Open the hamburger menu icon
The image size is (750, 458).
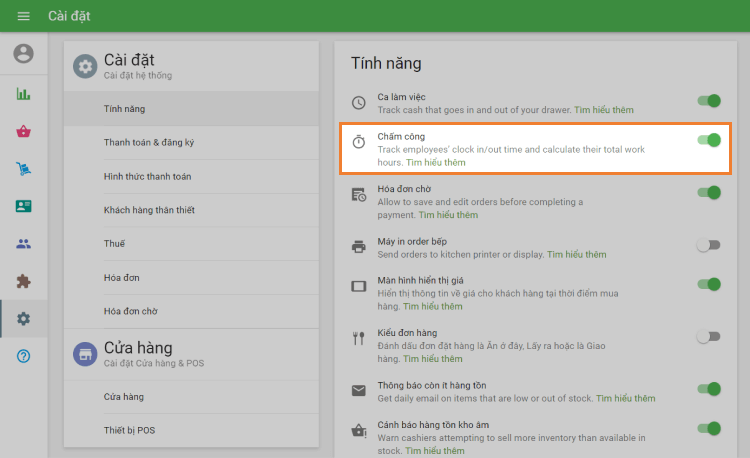point(23,16)
